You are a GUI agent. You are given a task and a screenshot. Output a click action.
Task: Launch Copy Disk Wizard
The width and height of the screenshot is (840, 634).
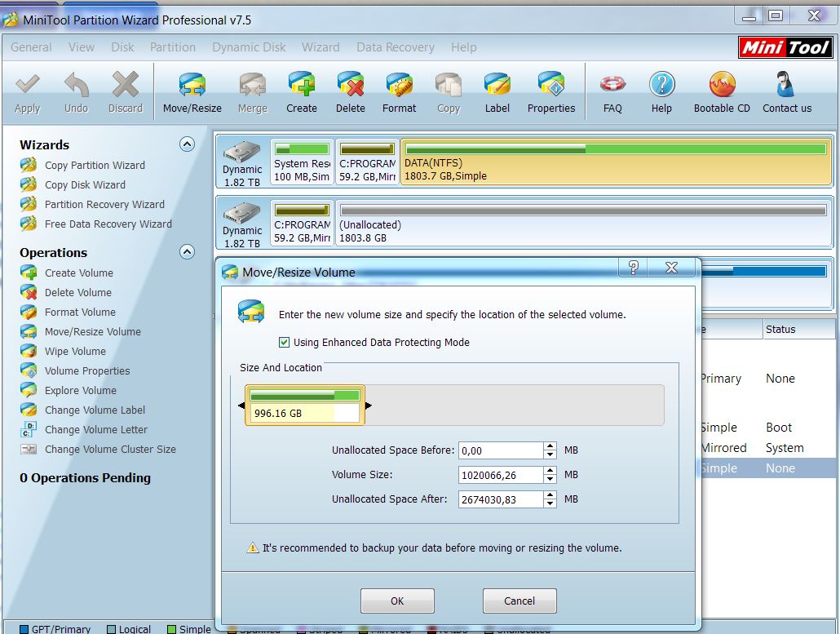[x=85, y=185]
